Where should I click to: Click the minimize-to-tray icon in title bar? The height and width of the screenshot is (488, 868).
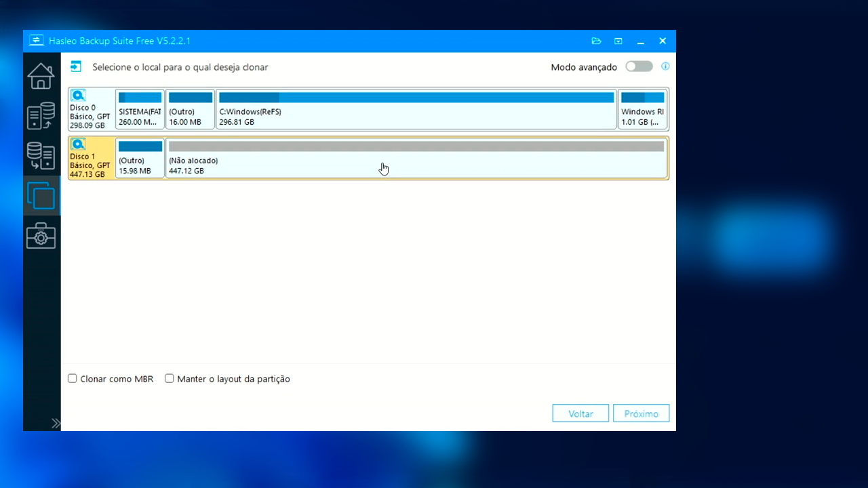tap(618, 41)
